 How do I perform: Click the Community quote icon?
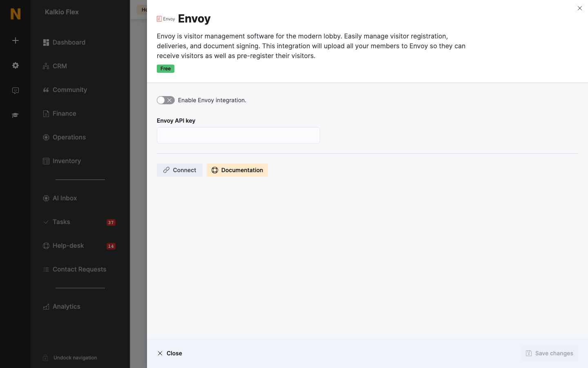pyautogui.click(x=46, y=90)
